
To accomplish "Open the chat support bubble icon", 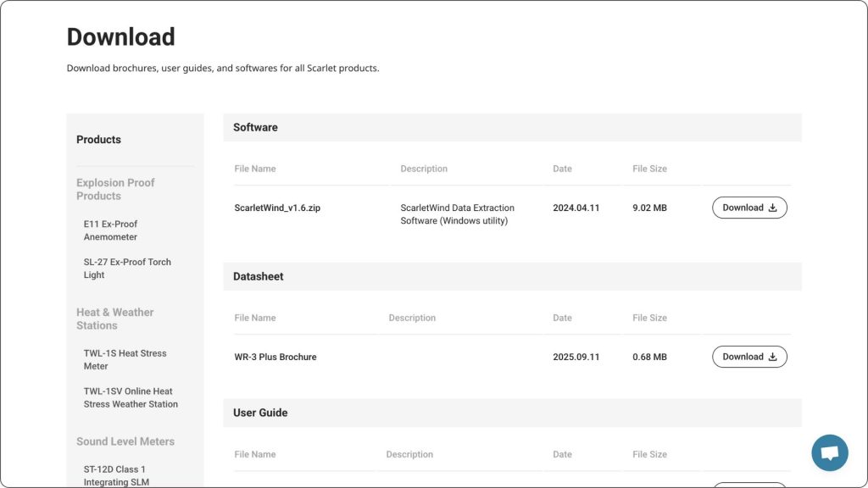I will coord(829,452).
